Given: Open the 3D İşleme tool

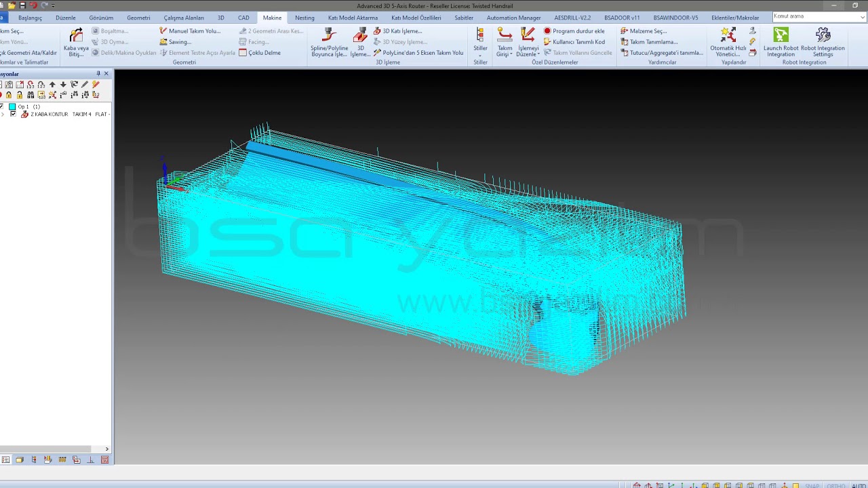Looking at the screenshot, I should pos(360,41).
